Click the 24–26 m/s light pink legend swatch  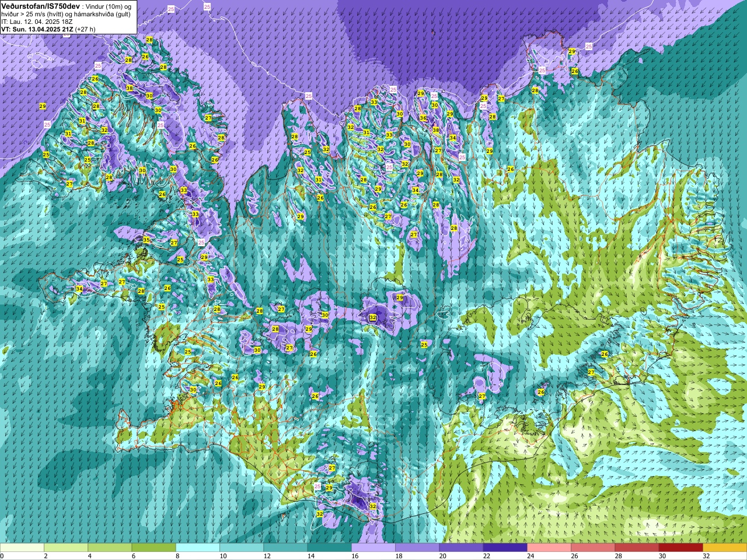[549, 548]
